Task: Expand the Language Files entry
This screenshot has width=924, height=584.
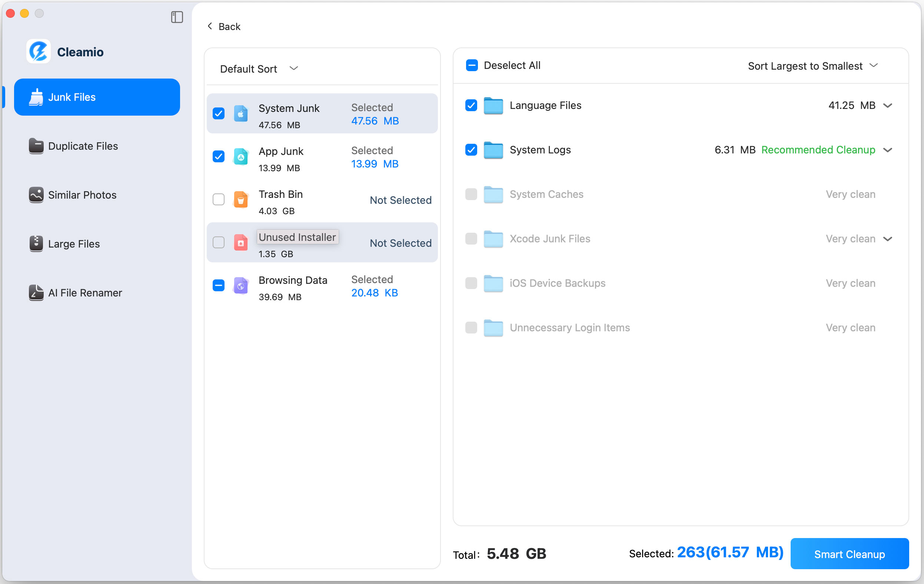Action: tap(888, 105)
